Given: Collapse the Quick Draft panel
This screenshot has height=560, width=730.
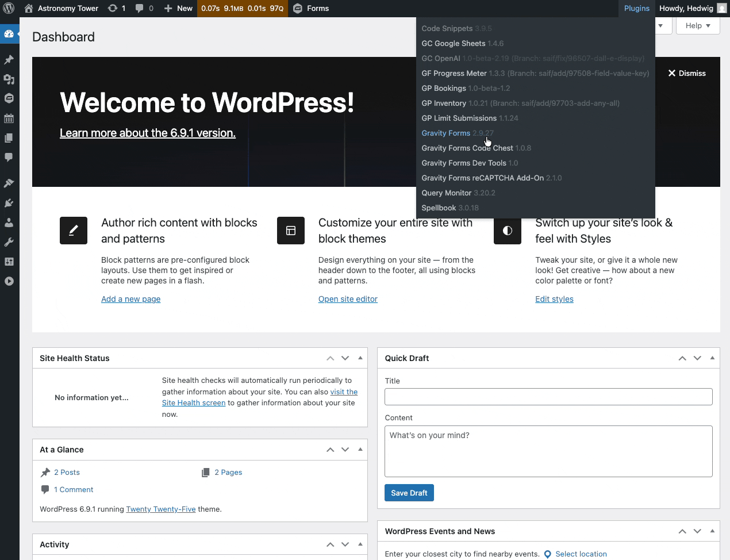Looking at the screenshot, I should [712, 358].
